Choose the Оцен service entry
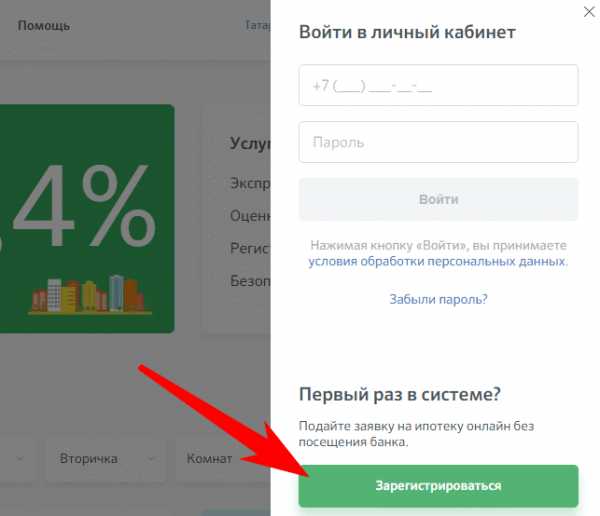Image resolution: width=600 pixels, height=516 pixels. 250,216
